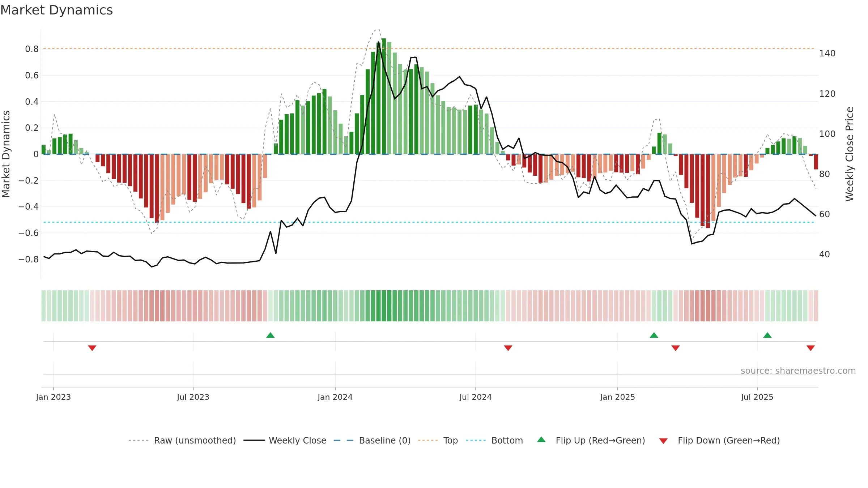
Task: Click the Market Dynamics chart title
Action: [57, 10]
